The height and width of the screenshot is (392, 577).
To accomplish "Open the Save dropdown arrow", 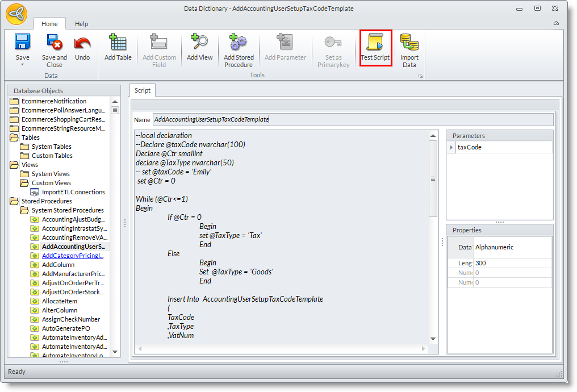I will [23, 65].
